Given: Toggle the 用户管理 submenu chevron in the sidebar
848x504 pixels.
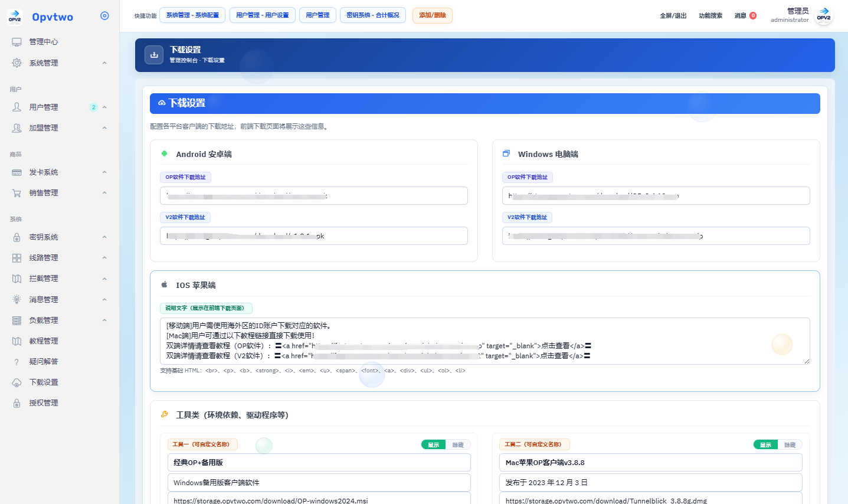Looking at the screenshot, I should coord(104,107).
